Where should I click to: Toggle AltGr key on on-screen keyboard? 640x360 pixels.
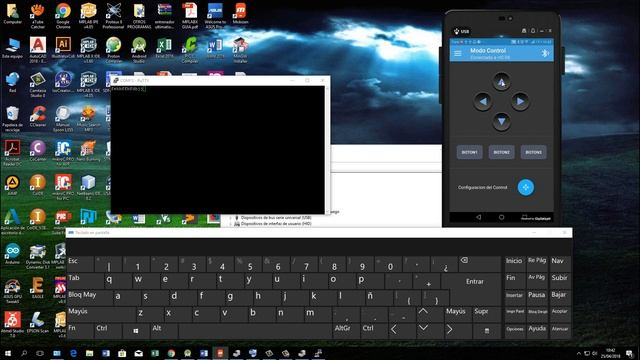point(345,331)
